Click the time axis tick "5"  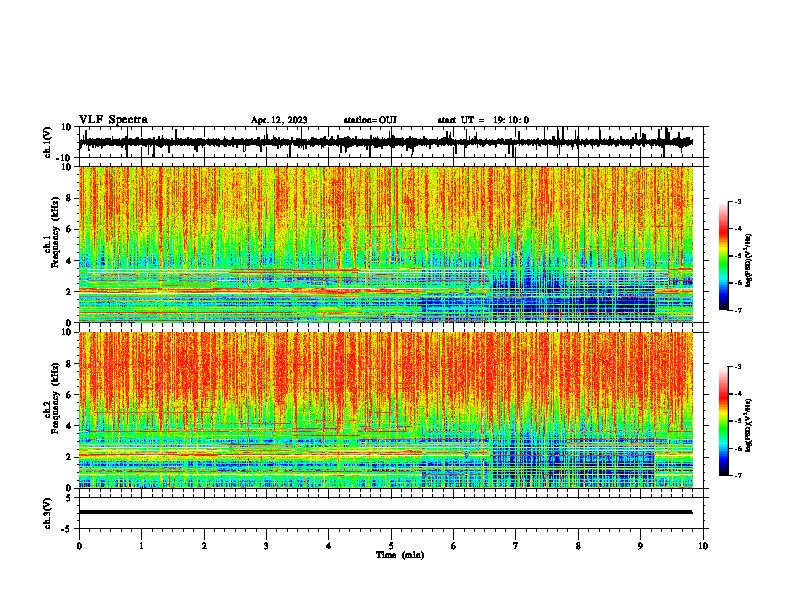coord(391,546)
